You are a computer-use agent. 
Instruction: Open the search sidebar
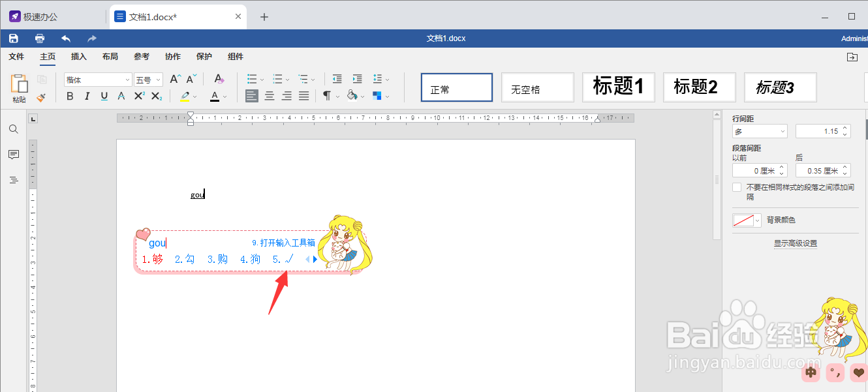(13, 129)
